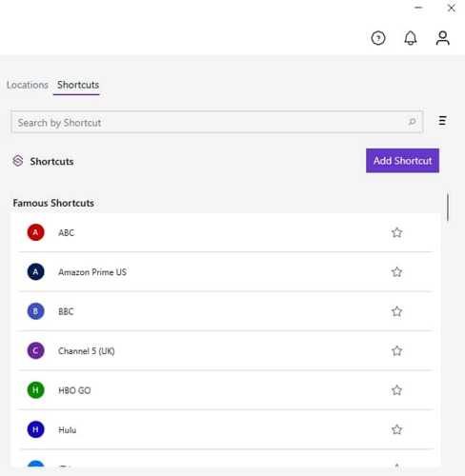The height and width of the screenshot is (476, 465).
Task: Switch to the Locations tab
Action: pos(28,85)
